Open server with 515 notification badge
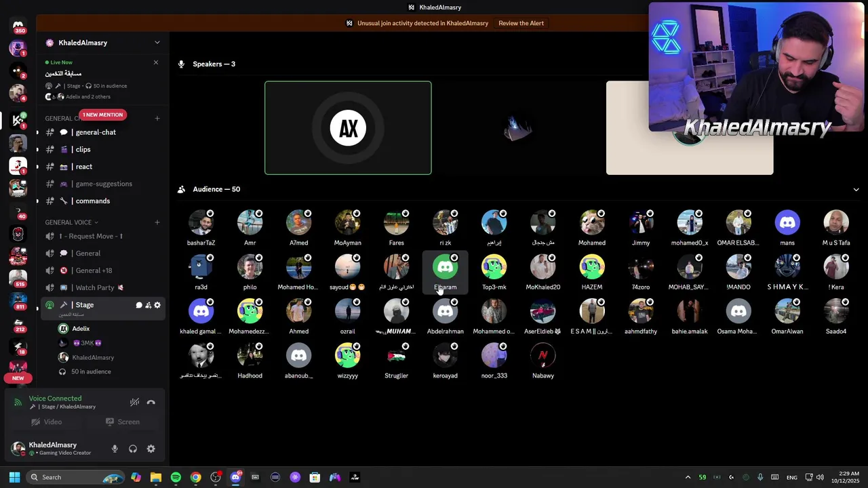Viewport: 868px width, 488px height. click(x=18, y=278)
